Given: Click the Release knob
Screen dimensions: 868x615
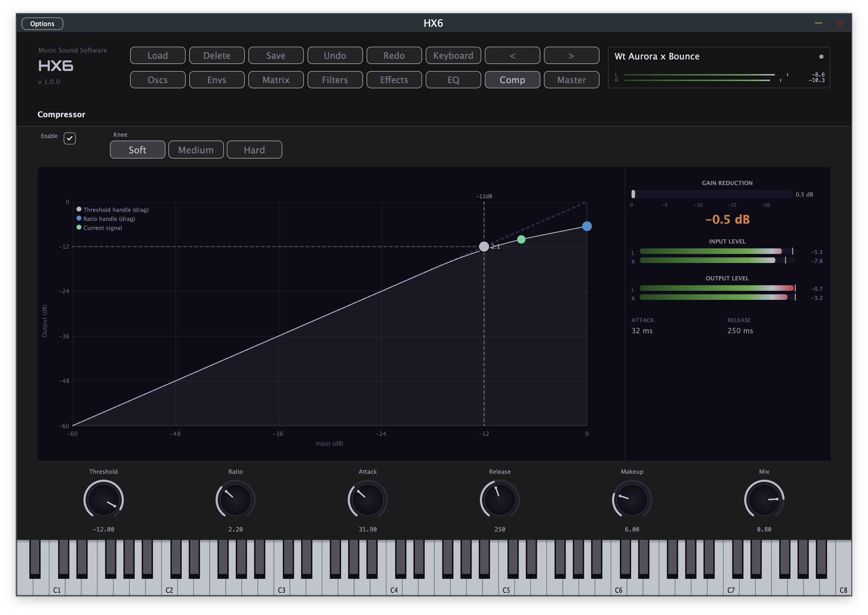Looking at the screenshot, I should (x=500, y=499).
